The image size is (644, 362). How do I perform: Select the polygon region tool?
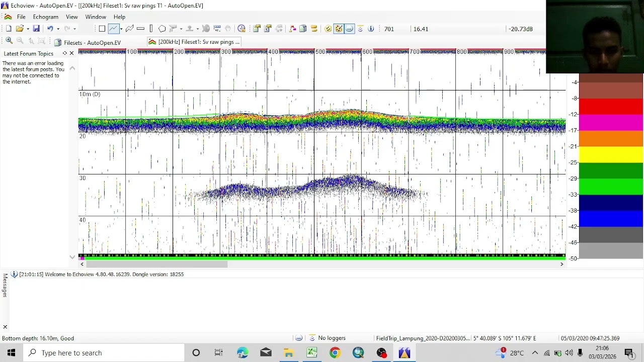(162, 29)
